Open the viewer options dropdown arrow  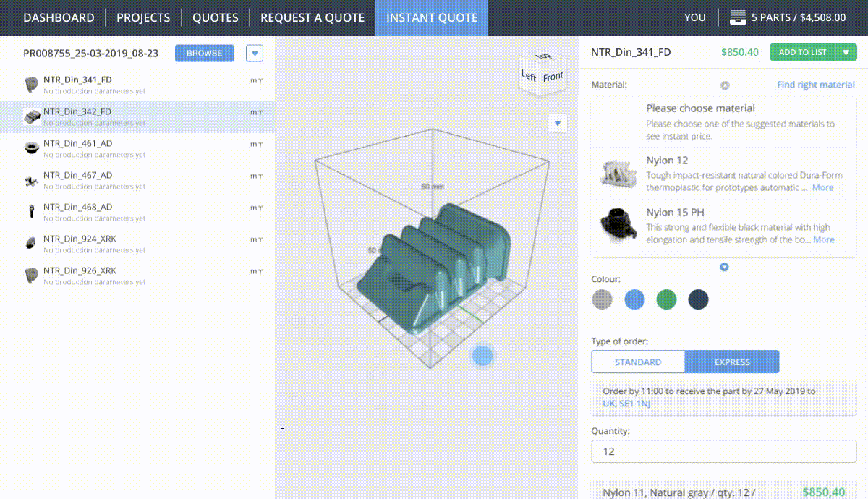pyautogui.click(x=557, y=124)
